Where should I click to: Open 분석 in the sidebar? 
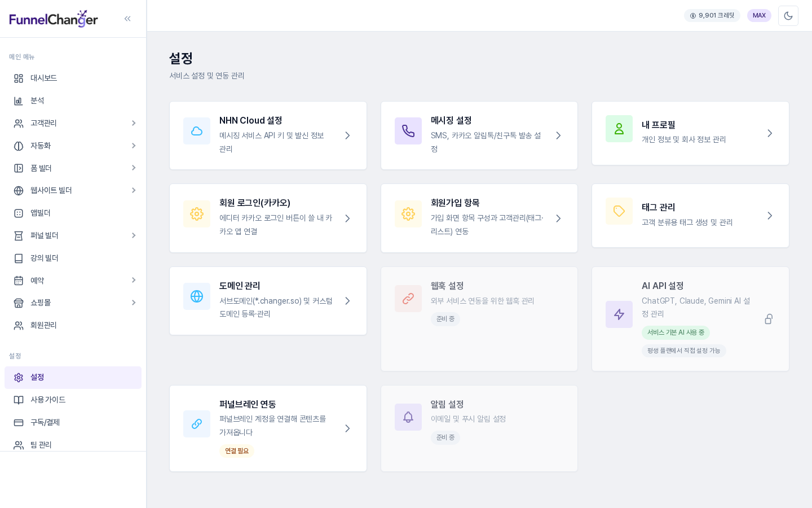(x=73, y=101)
